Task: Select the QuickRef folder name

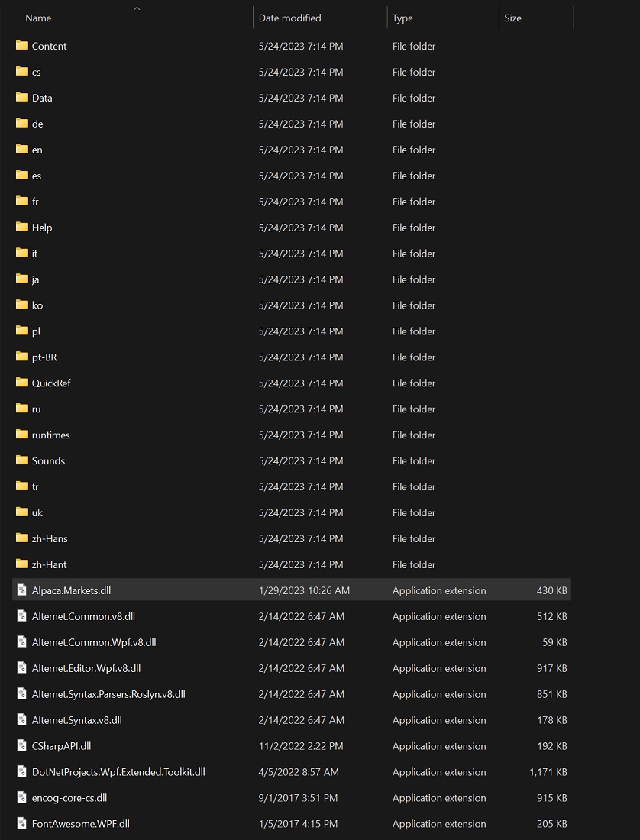Action: click(51, 383)
